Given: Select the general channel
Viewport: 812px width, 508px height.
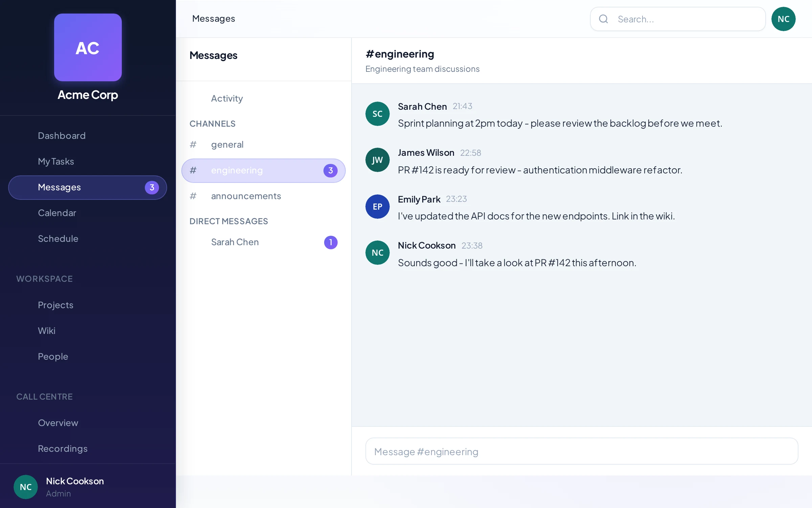Looking at the screenshot, I should (x=264, y=145).
